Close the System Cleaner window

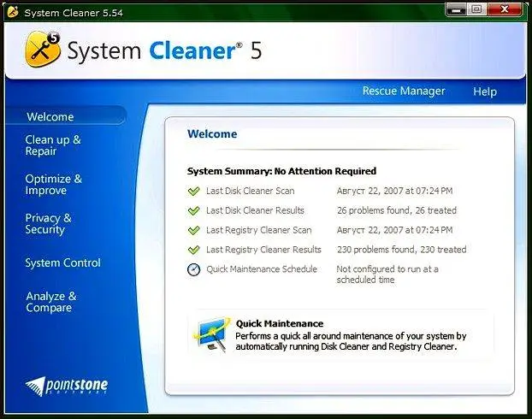coord(504,9)
